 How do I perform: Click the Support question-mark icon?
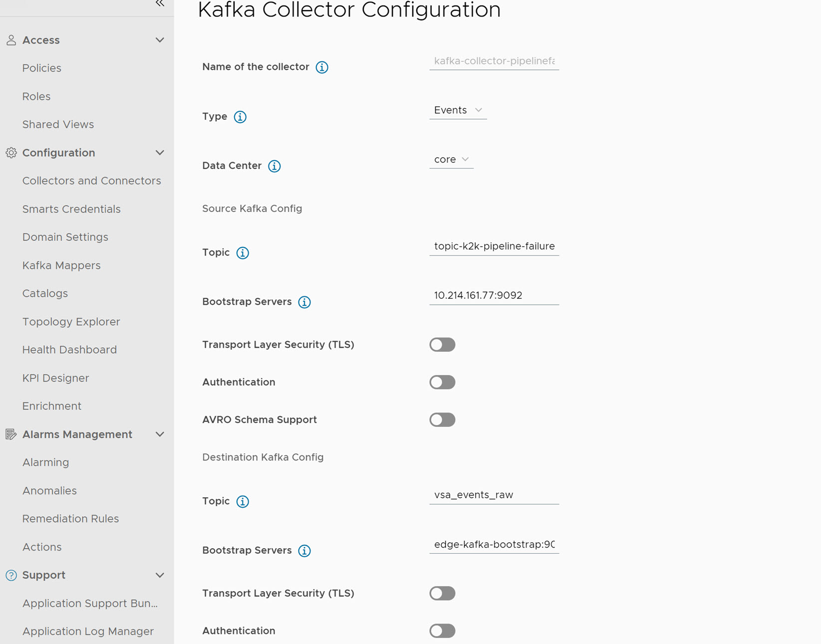[11, 575]
